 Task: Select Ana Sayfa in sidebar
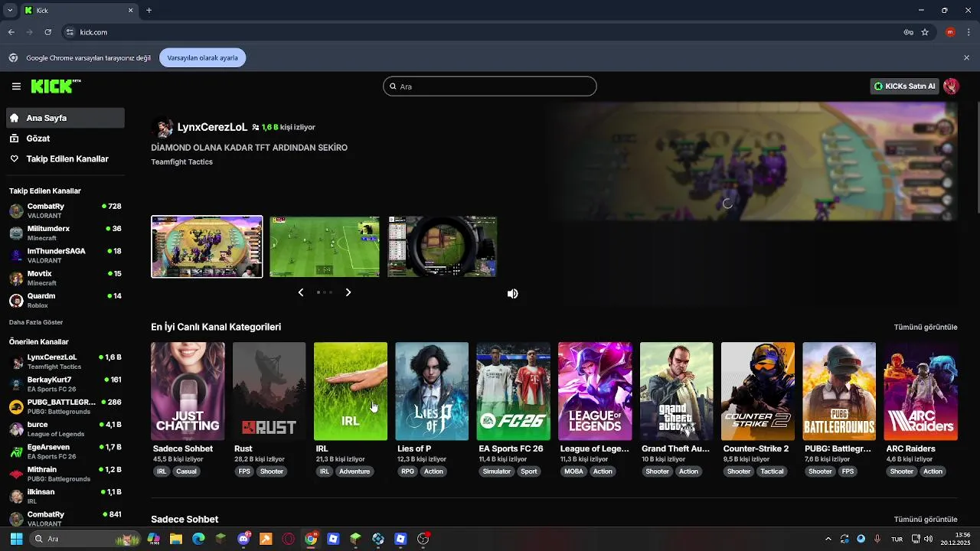tap(65, 118)
